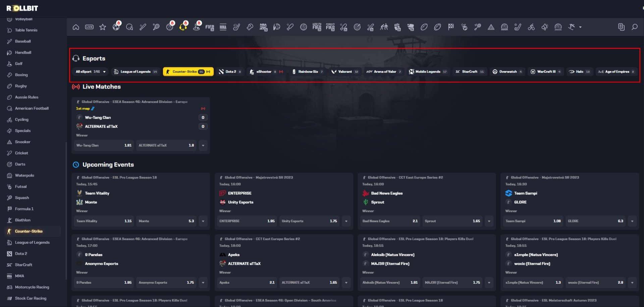644x307 pixels.
Task: Select the skiing icon in toolbar
Action: 572,27
